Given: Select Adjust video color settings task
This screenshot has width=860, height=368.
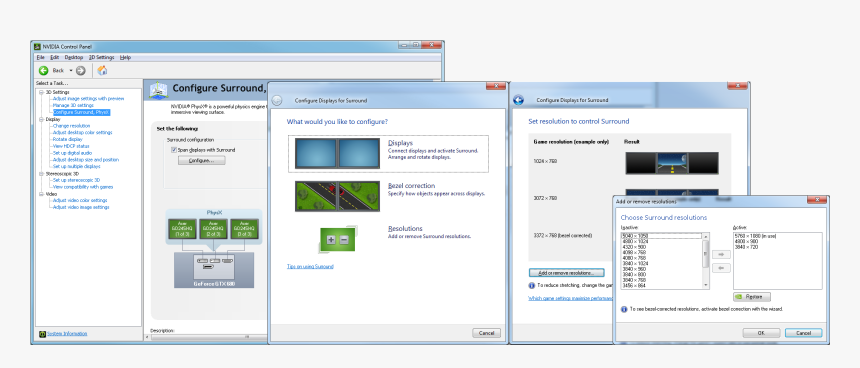Looking at the screenshot, I should click(80, 200).
